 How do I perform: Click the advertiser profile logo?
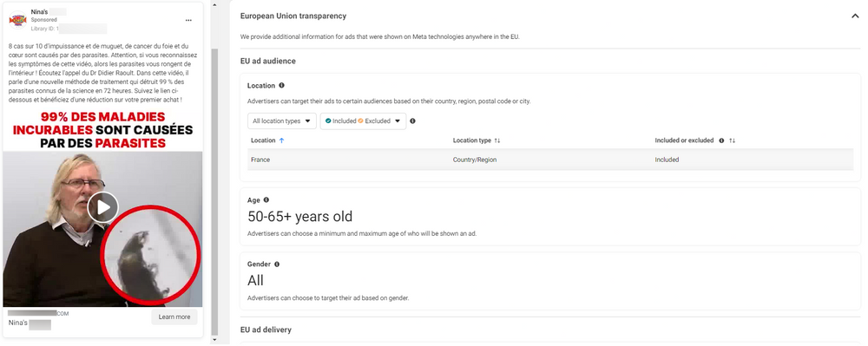click(17, 21)
